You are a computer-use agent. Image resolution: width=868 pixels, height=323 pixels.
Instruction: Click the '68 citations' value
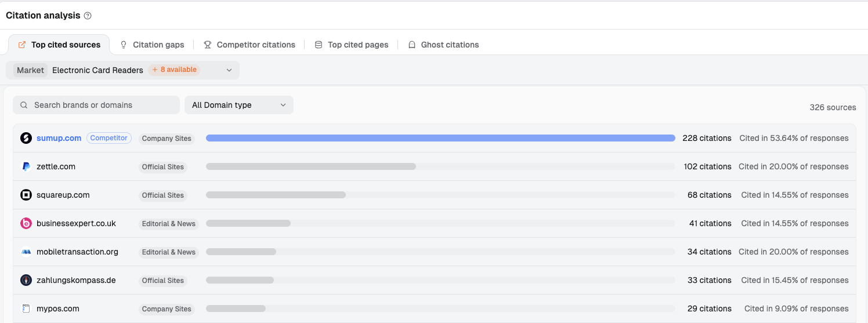coord(710,195)
